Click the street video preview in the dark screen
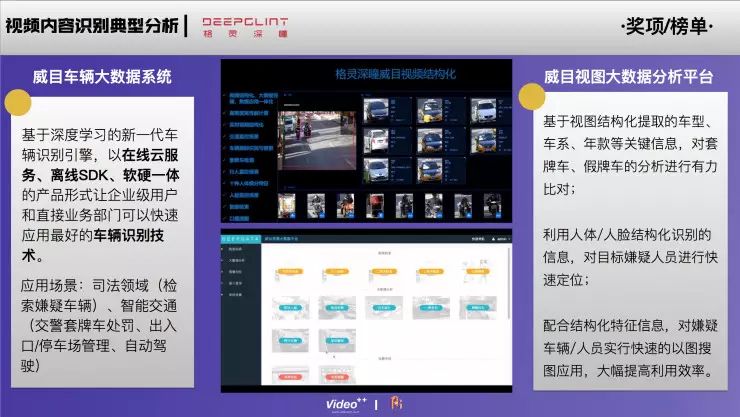The width and height of the screenshot is (740, 417). (317, 140)
